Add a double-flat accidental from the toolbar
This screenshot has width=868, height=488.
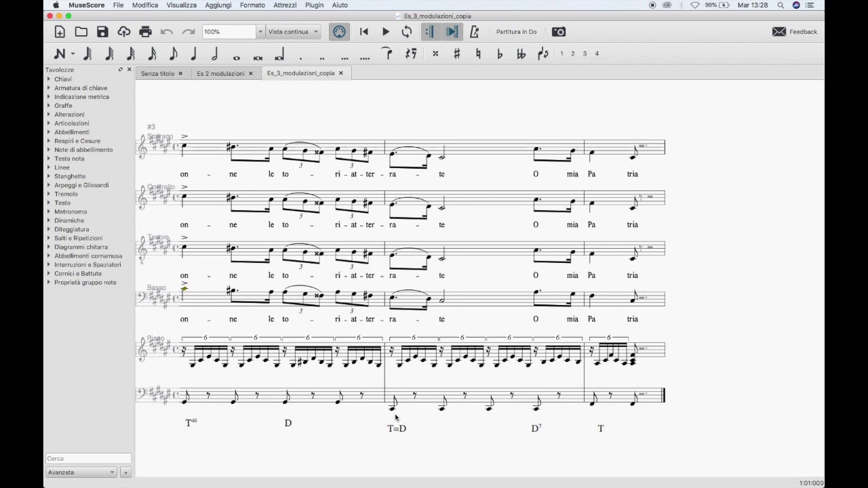[521, 54]
